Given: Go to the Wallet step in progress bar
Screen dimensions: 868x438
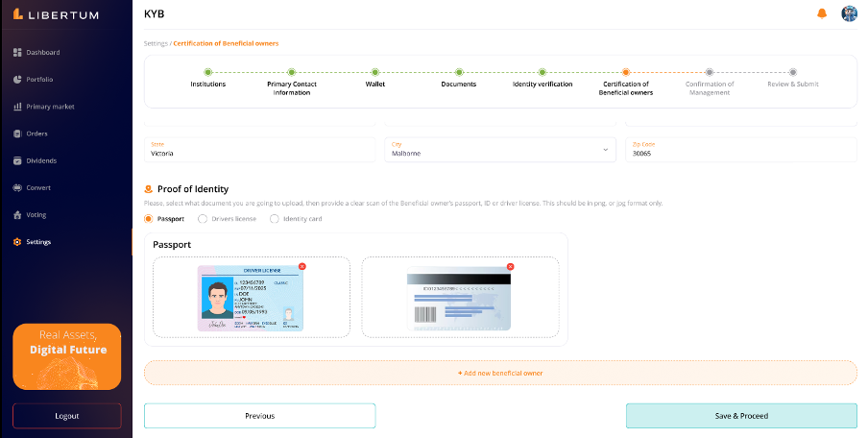Looking at the screenshot, I should [x=374, y=72].
